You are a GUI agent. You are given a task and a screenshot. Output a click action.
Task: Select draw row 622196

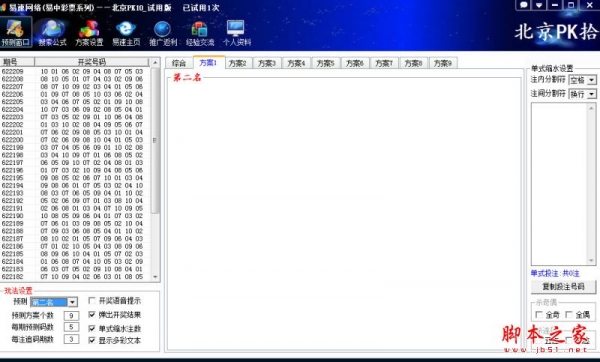click(75, 170)
